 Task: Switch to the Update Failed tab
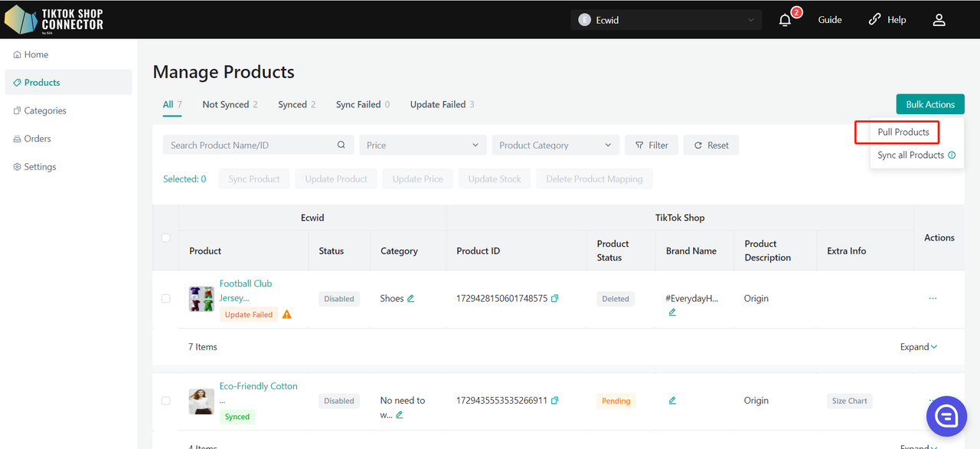442,104
